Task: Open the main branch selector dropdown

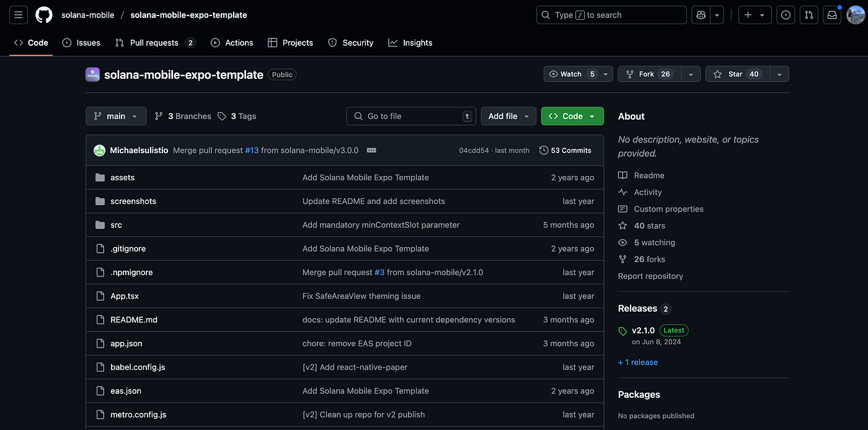Action: (116, 116)
